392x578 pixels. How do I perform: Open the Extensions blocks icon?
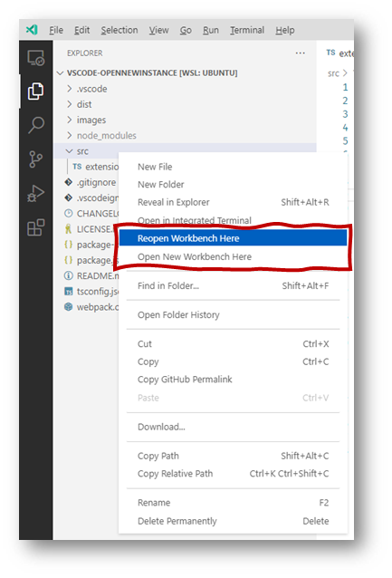coord(35,227)
